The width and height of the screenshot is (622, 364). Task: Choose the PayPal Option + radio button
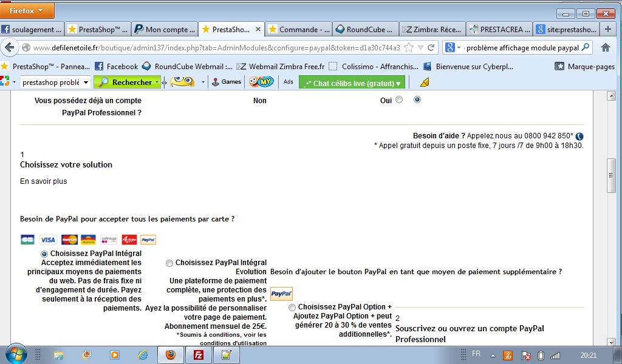[292, 308]
